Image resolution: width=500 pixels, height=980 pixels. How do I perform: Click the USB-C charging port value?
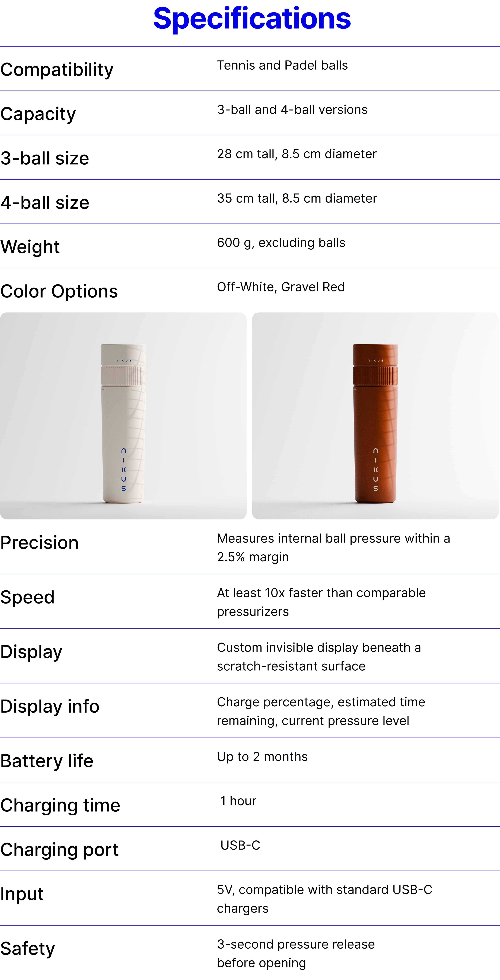click(x=240, y=845)
